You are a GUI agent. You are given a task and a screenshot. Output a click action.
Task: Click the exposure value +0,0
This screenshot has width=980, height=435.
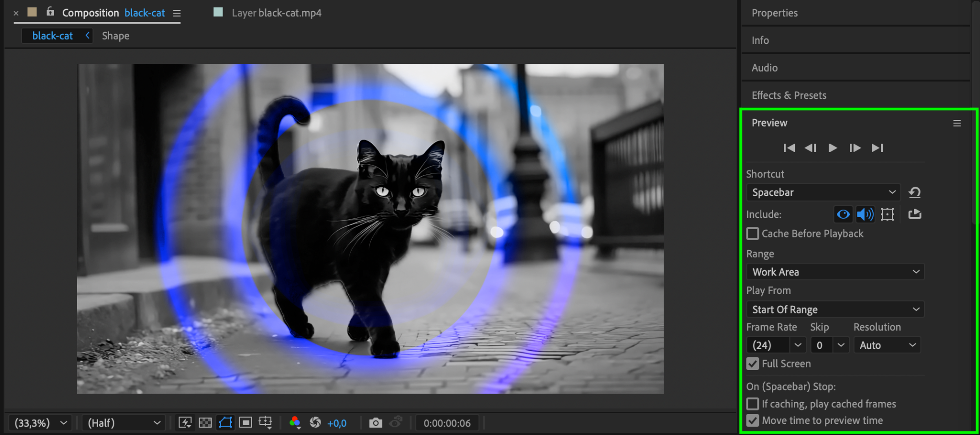tap(337, 423)
